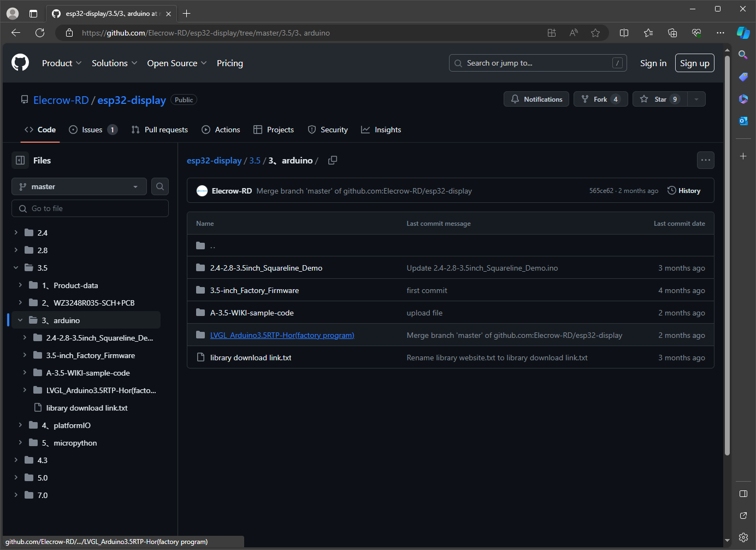Screen dimensions: 756x550
Task: Open Edge favorites list icon
Action: [x=648, y=33]
